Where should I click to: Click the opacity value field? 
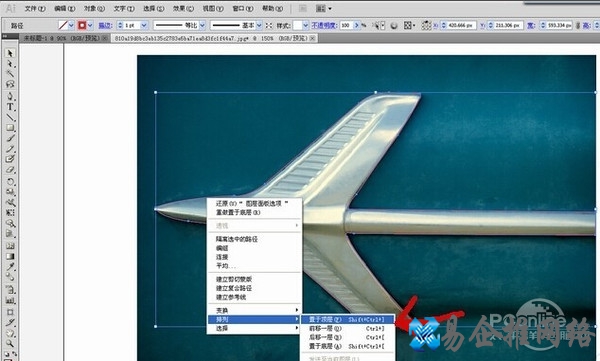pyautogui.click(x=346, y=26)
